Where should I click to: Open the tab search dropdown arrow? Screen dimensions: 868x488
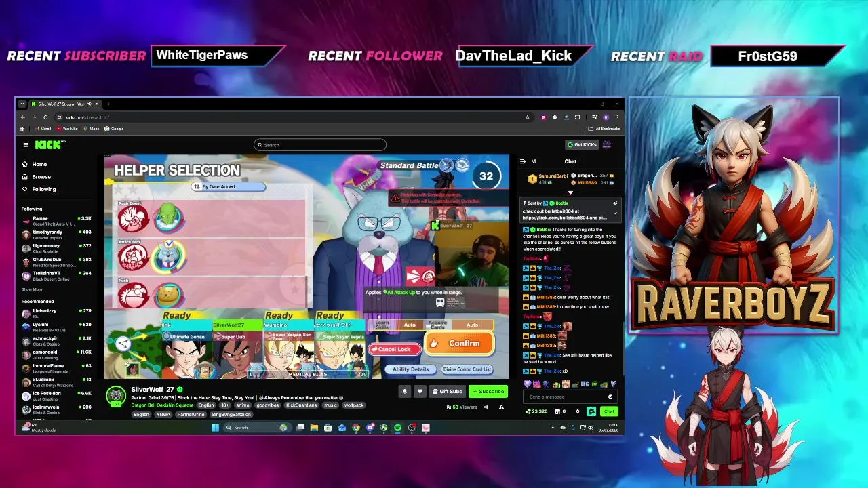click(x=22, y=104)
